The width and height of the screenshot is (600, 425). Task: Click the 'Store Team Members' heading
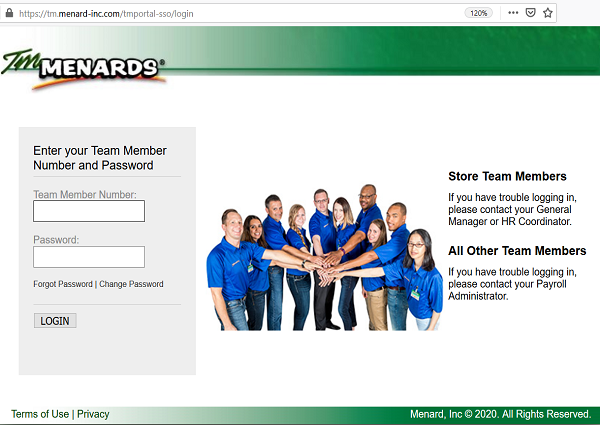point(507,176)
